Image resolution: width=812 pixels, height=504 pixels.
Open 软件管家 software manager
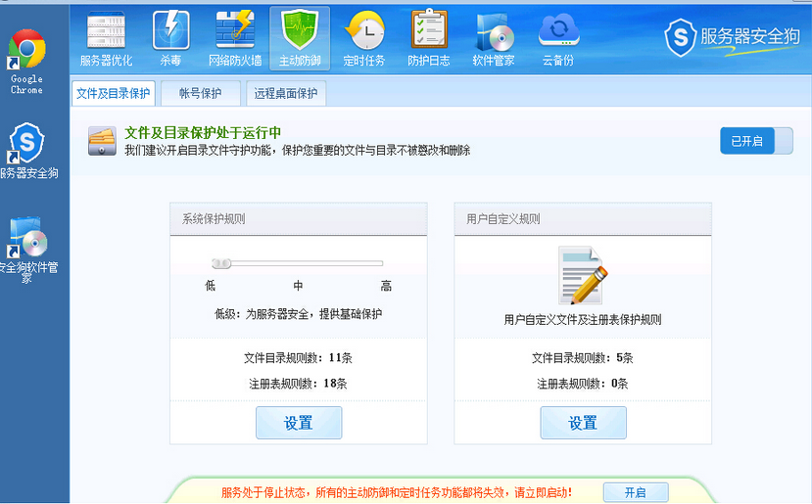494,37
